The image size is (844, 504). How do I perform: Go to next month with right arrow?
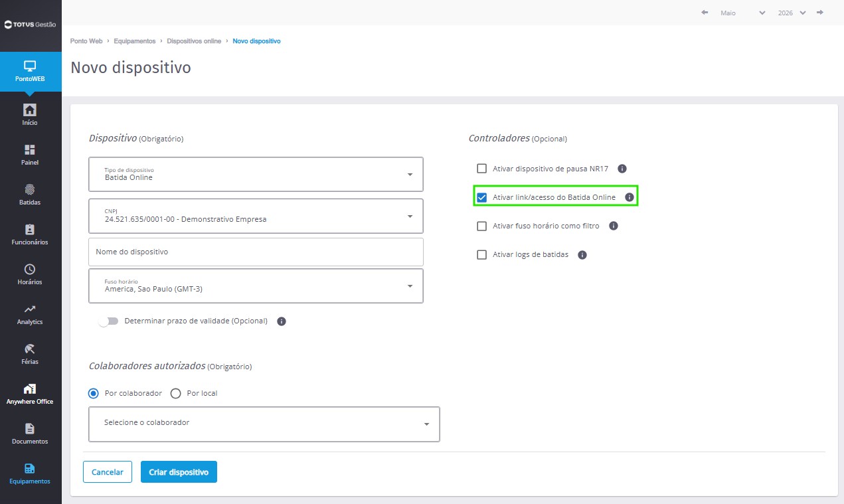coord(820,13)
